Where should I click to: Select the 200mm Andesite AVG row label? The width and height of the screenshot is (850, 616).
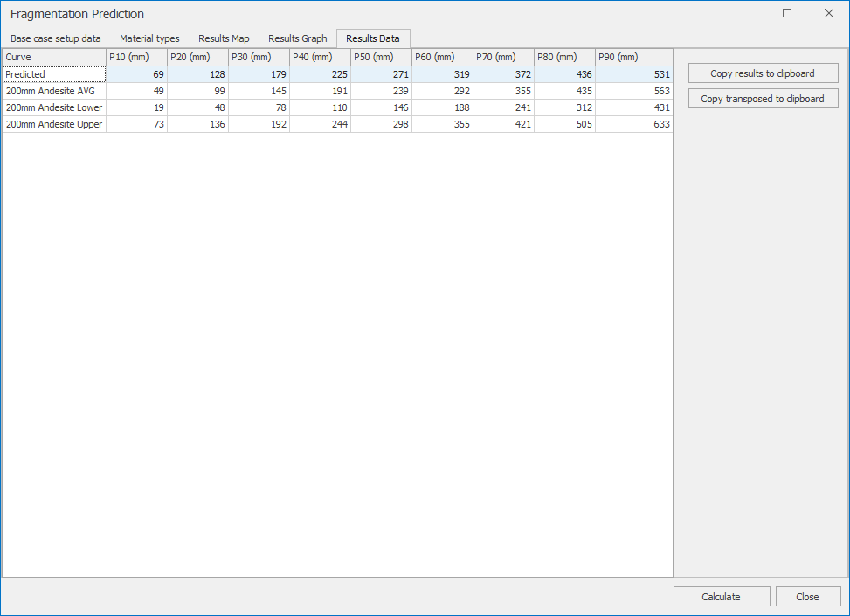coord(54,91)
